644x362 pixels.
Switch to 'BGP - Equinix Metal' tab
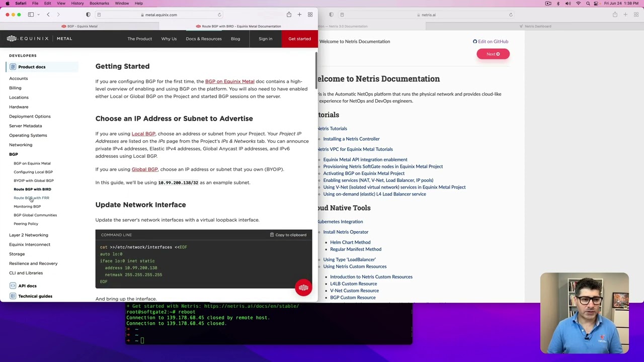[79, 26]
